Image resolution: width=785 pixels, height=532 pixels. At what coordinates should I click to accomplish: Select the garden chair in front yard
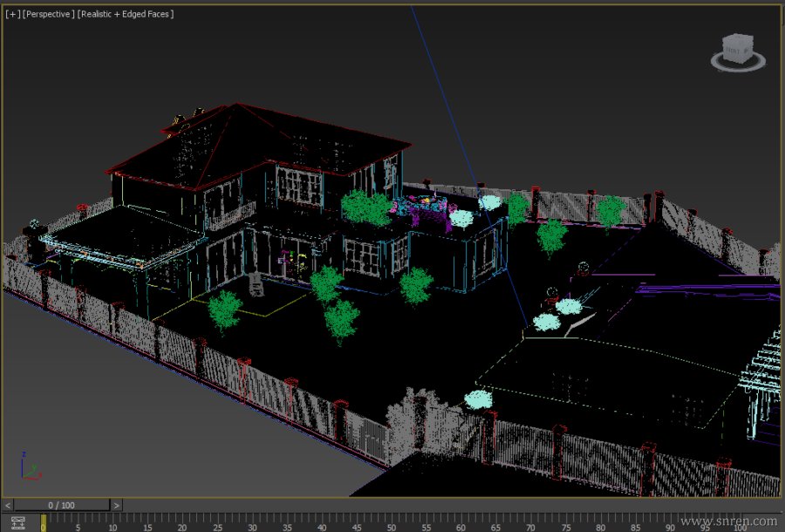(x=256, y=283)
